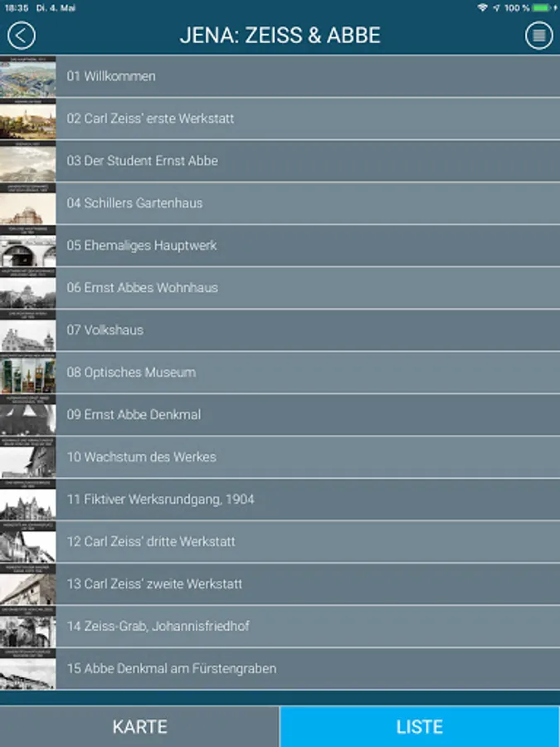
Task: Switch to the KARTE tab
Action: click(x=139, y=726)
